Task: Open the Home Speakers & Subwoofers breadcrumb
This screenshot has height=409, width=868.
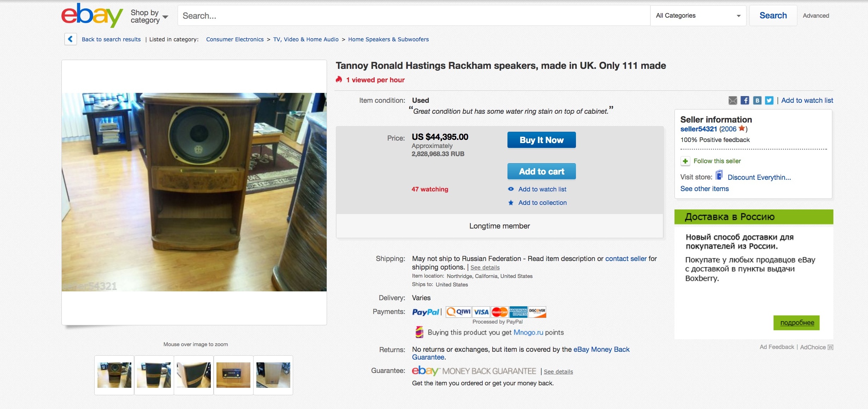Action: 388,39
